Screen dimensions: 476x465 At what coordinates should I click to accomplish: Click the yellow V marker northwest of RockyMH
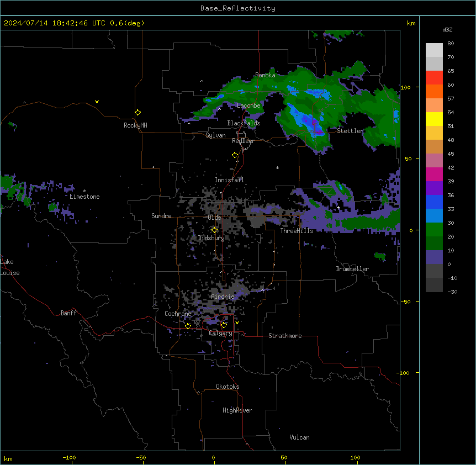click(x=97, y=102)
